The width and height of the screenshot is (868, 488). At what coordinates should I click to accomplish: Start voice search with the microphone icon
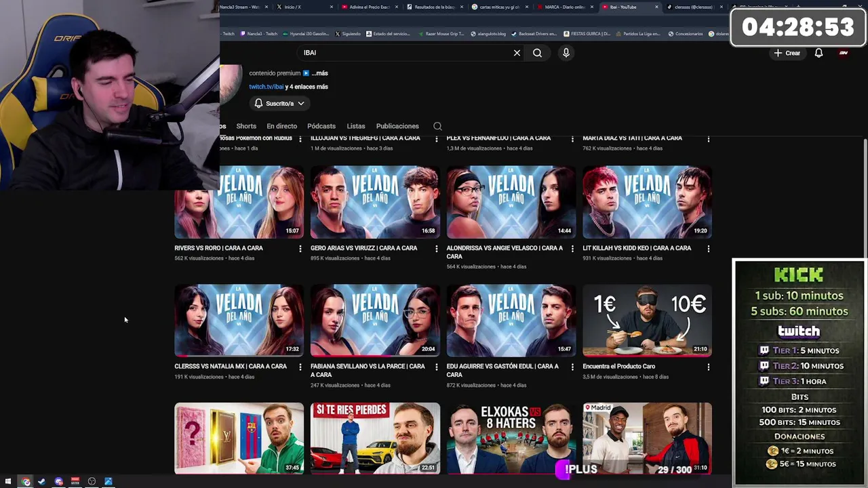(566, 53)
